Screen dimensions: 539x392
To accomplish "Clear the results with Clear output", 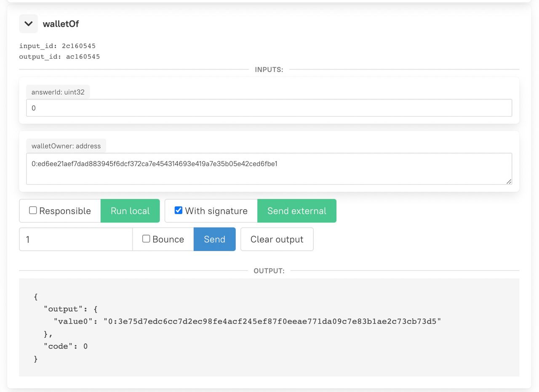I will coord(277,239).
